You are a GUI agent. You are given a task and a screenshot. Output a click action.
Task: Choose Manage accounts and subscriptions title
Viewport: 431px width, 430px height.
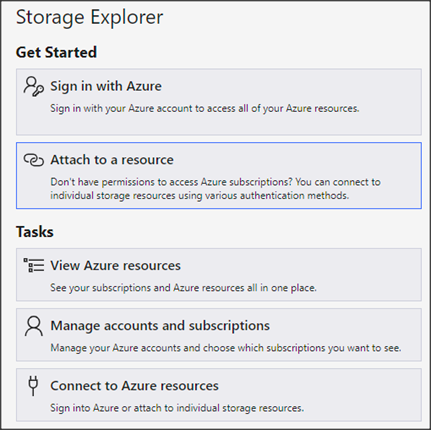click(160, 326)
